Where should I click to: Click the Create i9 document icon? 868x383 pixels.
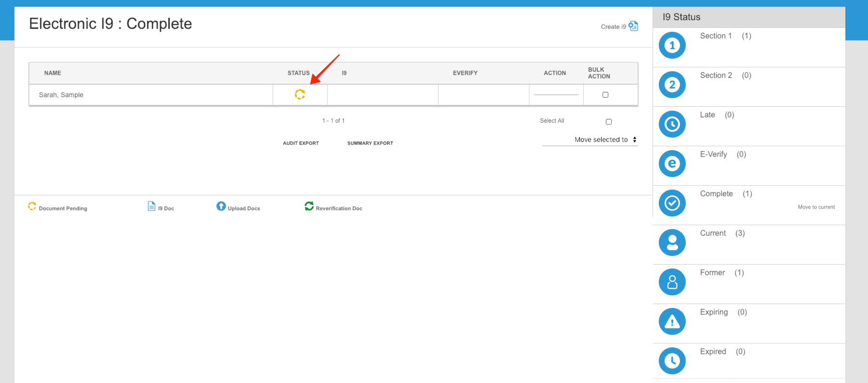coord(633,26)
